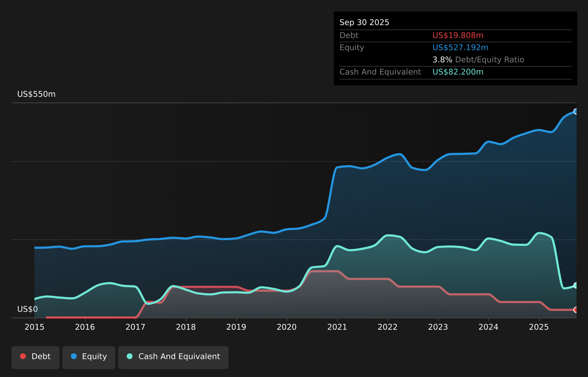Viewport: 588px width, 377px height.
Task: Click the 2023 x-axis label
Action: [438, 327]
